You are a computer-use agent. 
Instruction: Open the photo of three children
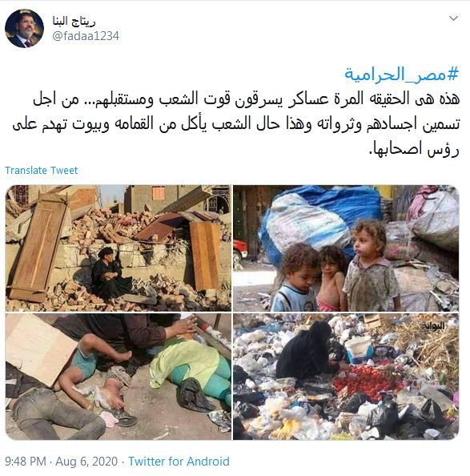(346, 248)
